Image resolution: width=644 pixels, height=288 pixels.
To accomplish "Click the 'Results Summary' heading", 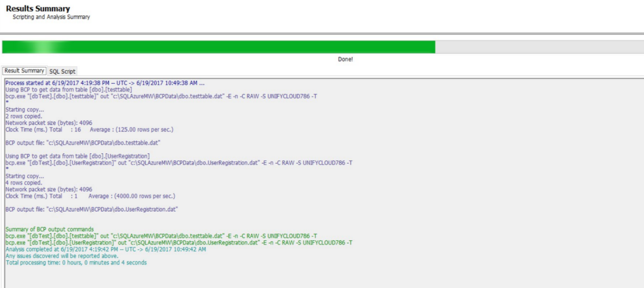I will pyautogui.click(x=38, y=9).
